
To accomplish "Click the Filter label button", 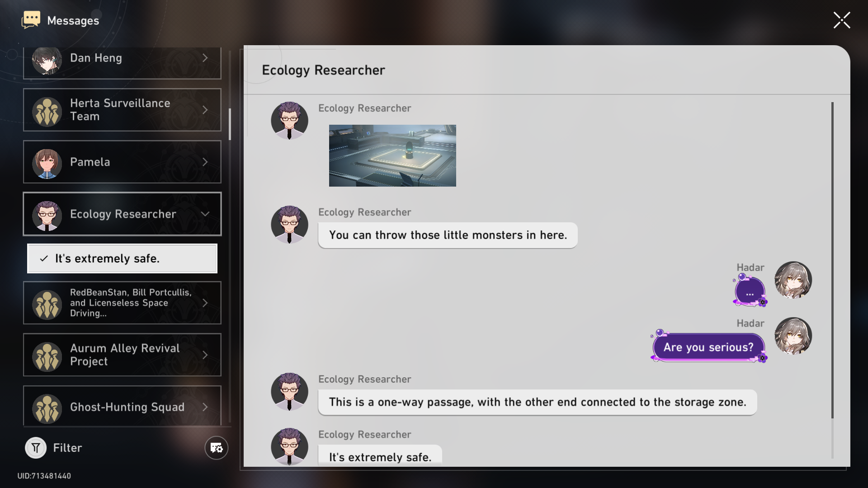I will pyautogui.click(x=67, y=448).
